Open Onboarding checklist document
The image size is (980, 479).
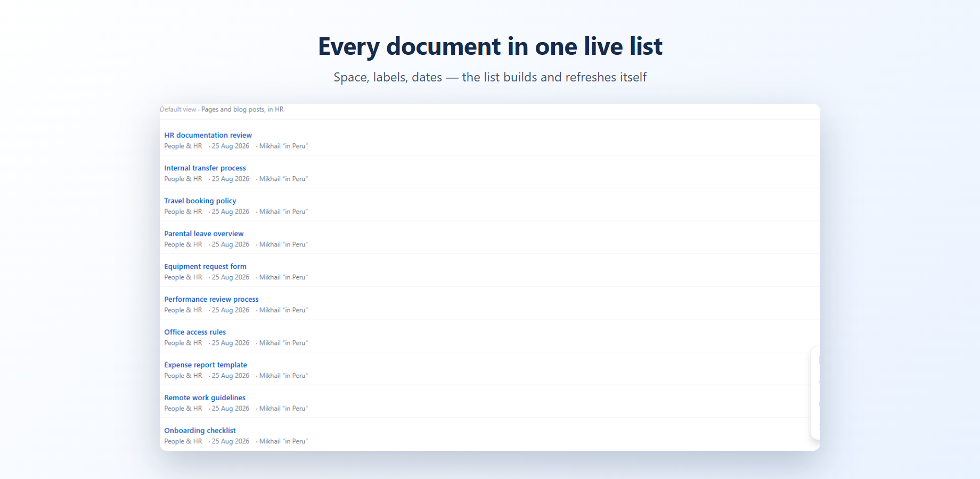point(200,431)
